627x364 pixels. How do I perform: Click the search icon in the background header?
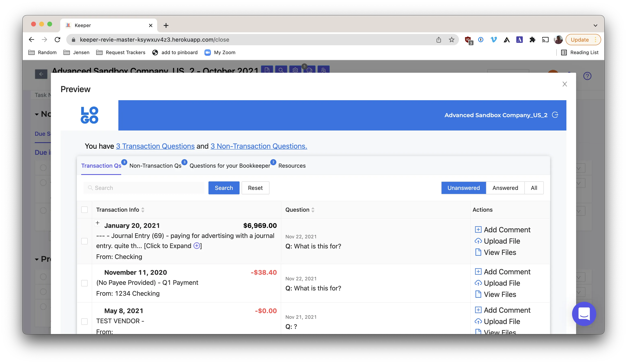[x=281, y=70]
